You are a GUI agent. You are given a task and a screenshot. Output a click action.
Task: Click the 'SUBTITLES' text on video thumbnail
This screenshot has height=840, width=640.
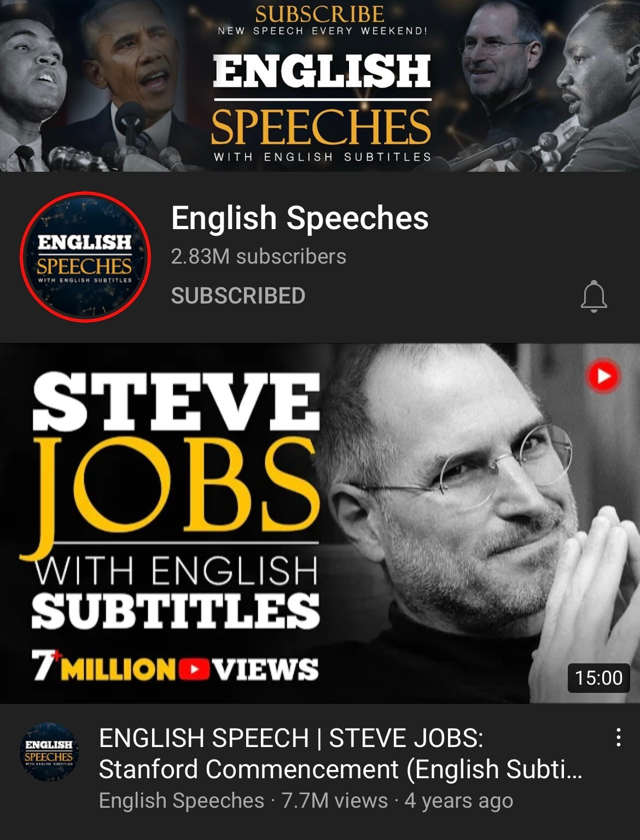tap(175, 611)
